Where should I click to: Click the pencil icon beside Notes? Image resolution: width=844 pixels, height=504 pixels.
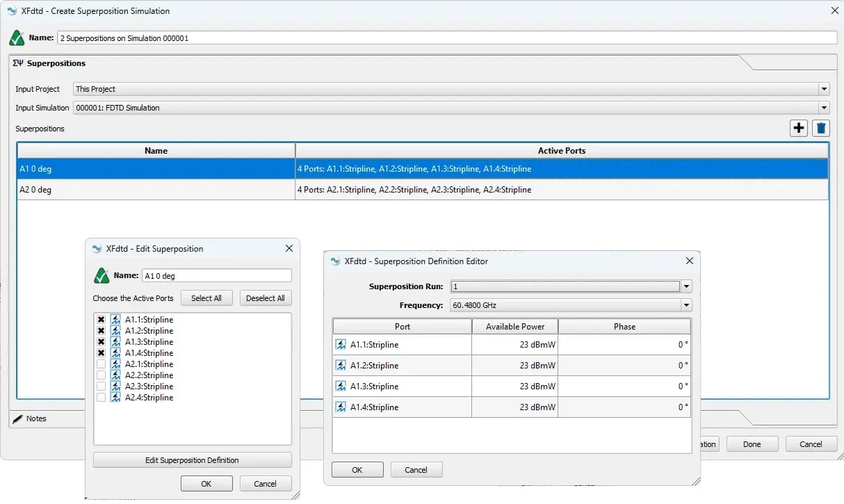tap(17, 418)
